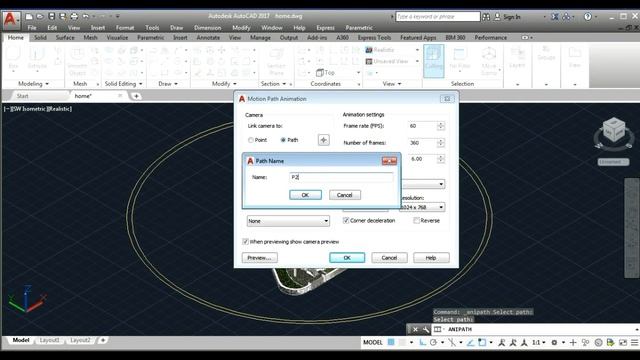640x360 pixels.
Task: Toggle the grid display status bar icon
Action: (391, 342)
